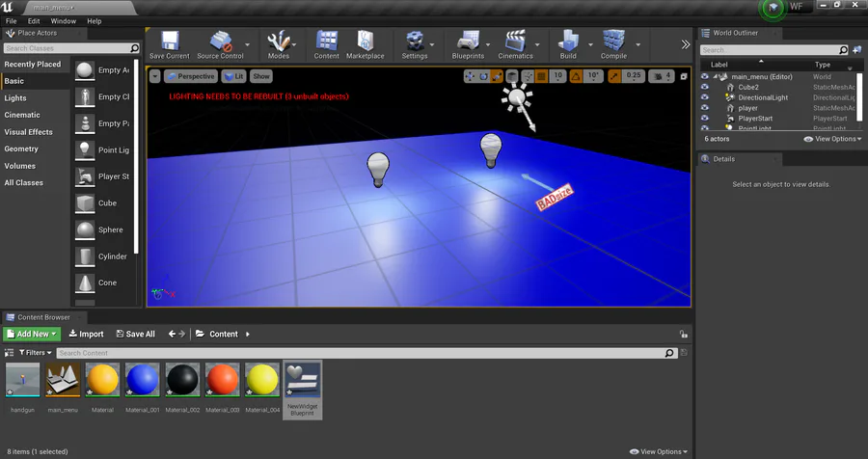Open World Outliner View Options
868x459 pixels.
click(832, 139)
